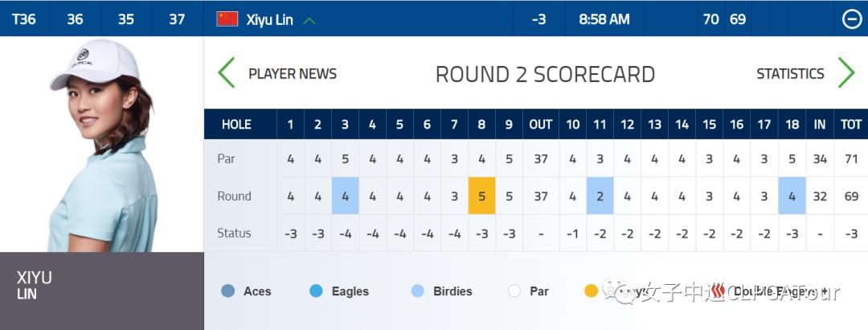Open Player News section
The image size is (868, 330).
[292, 74]
